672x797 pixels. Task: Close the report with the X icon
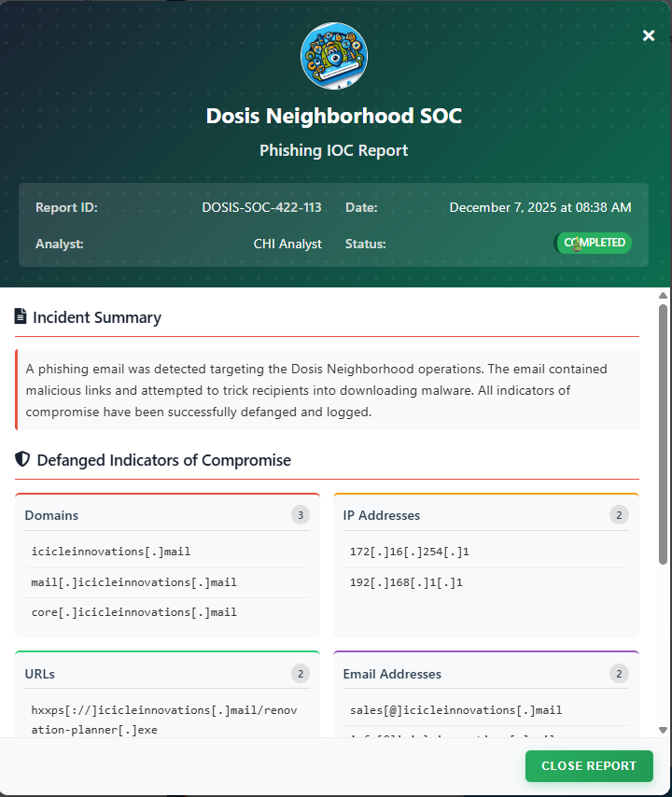[x=649, y=35]
